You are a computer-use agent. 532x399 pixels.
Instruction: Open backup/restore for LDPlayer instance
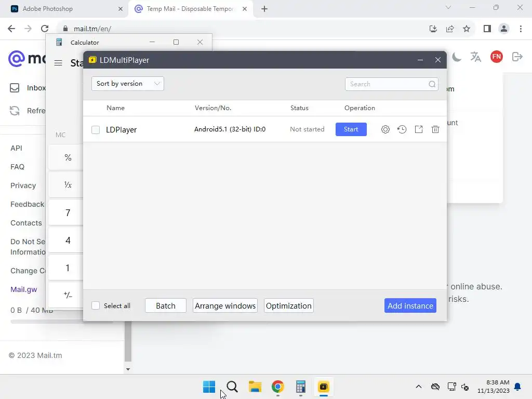click(x=402, y=129)
